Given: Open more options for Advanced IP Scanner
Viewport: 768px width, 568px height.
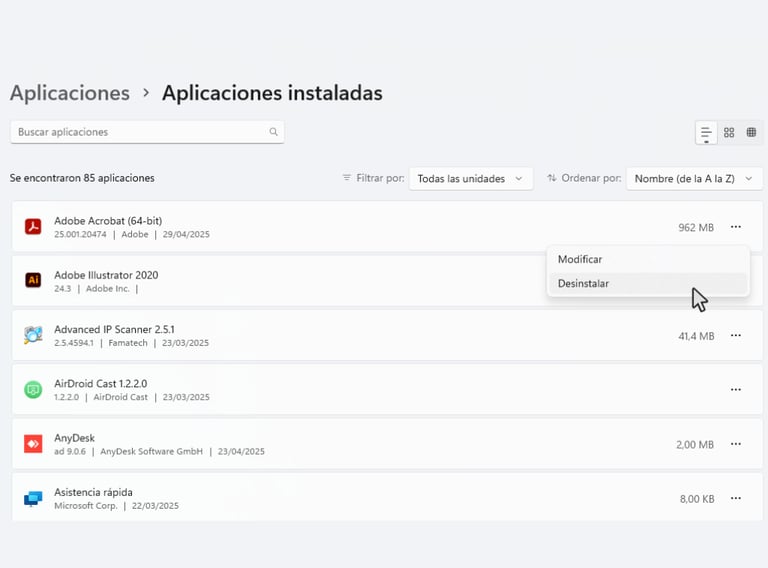Looking at the screenshot, I should pos(736,335).
